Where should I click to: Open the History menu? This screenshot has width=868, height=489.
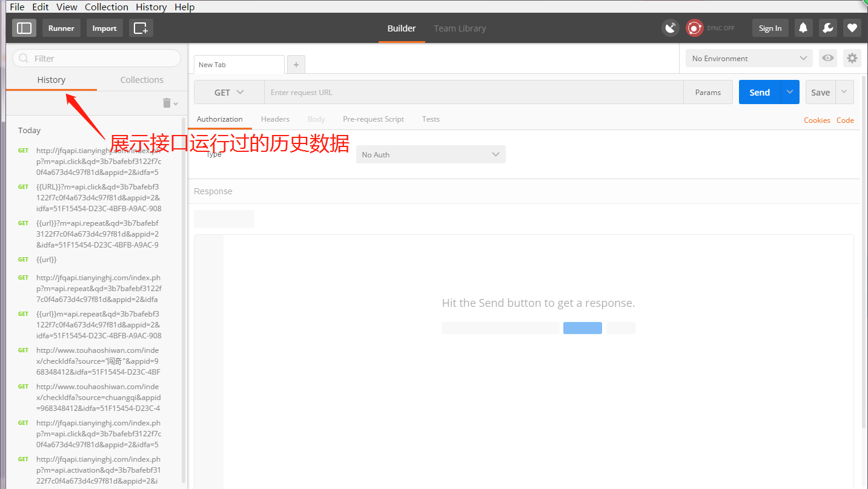[x=151, y=7]
